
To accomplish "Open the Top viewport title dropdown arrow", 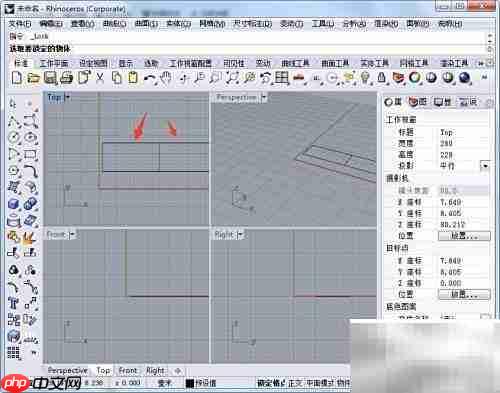I will [68, 97].
